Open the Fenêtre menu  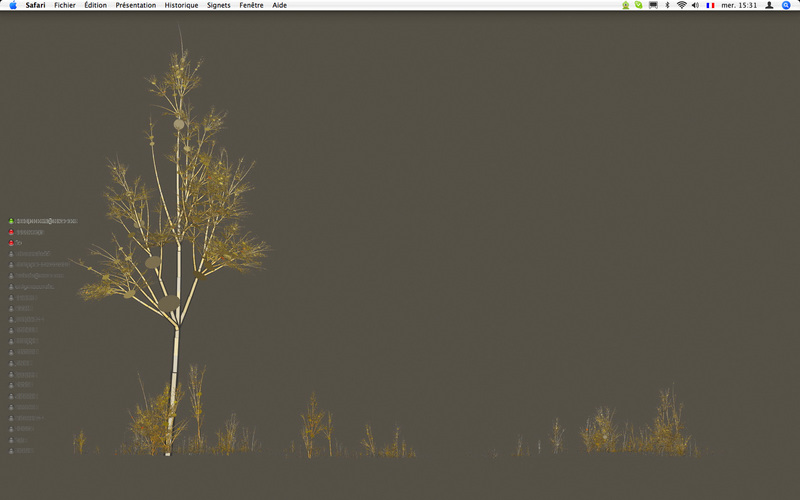pos(251,5)
